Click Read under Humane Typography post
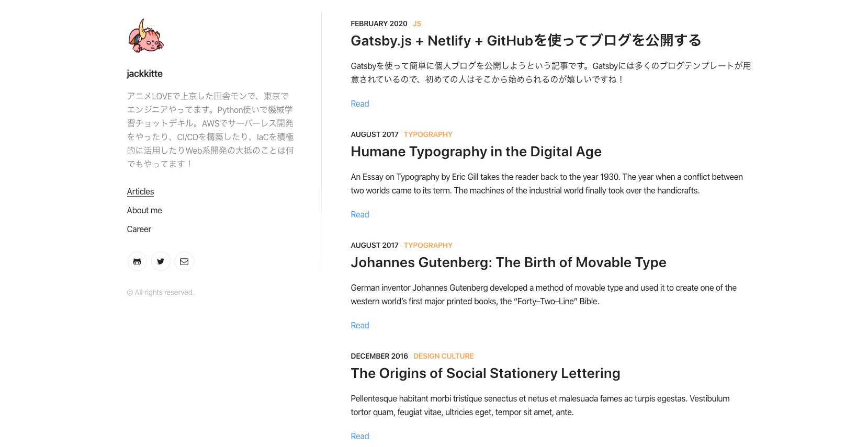Screen dimensions: 868x447 point(360,215)
